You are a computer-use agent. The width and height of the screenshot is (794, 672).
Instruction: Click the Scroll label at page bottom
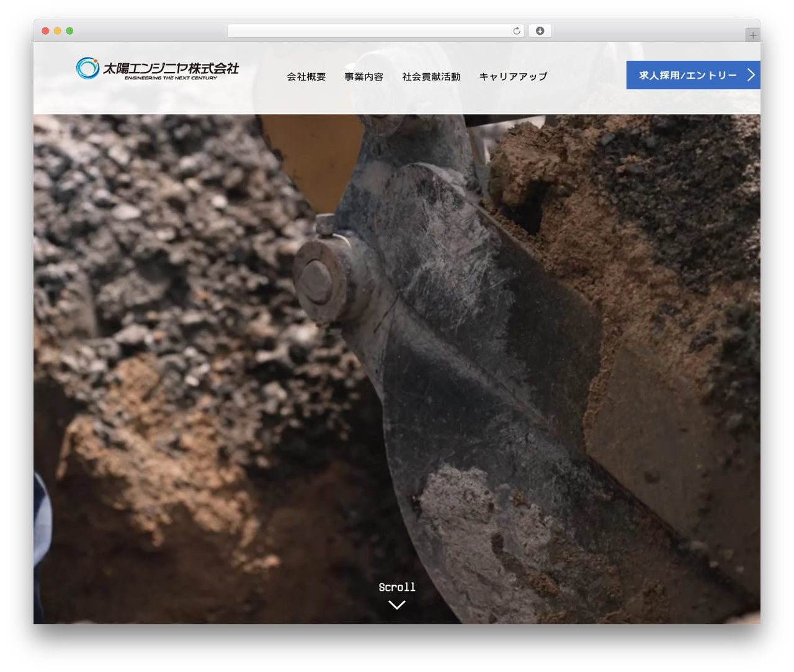[397, 586]
